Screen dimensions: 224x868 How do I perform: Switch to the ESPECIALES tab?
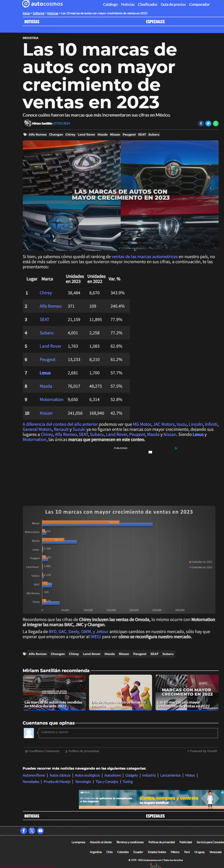[x=155, y=22]
